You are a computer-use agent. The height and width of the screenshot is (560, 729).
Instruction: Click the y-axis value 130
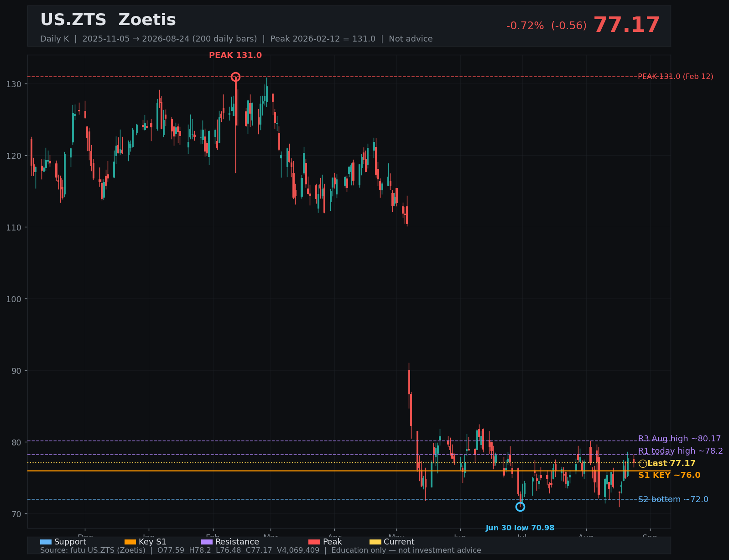tap(14, 84)
